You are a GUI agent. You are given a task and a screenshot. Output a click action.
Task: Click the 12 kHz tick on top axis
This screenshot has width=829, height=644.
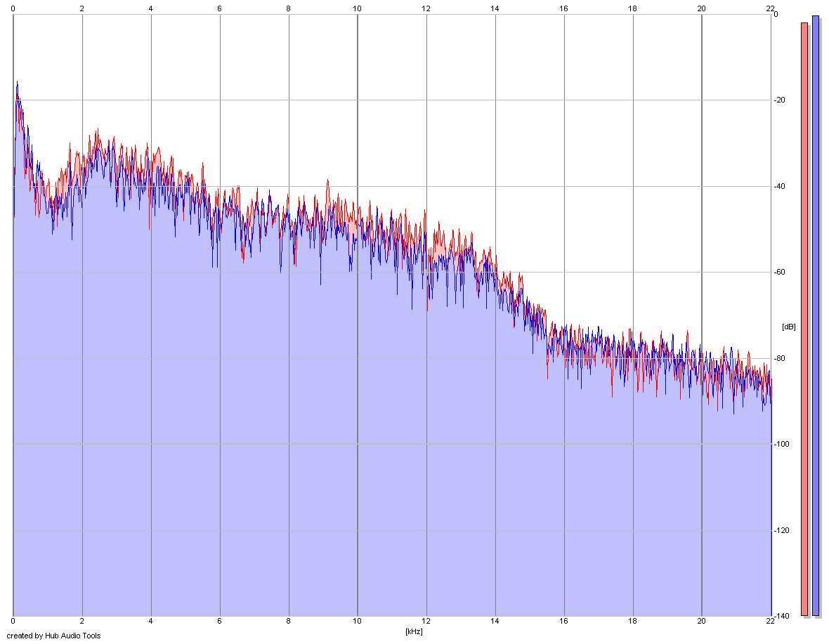[x=426, y=8]
